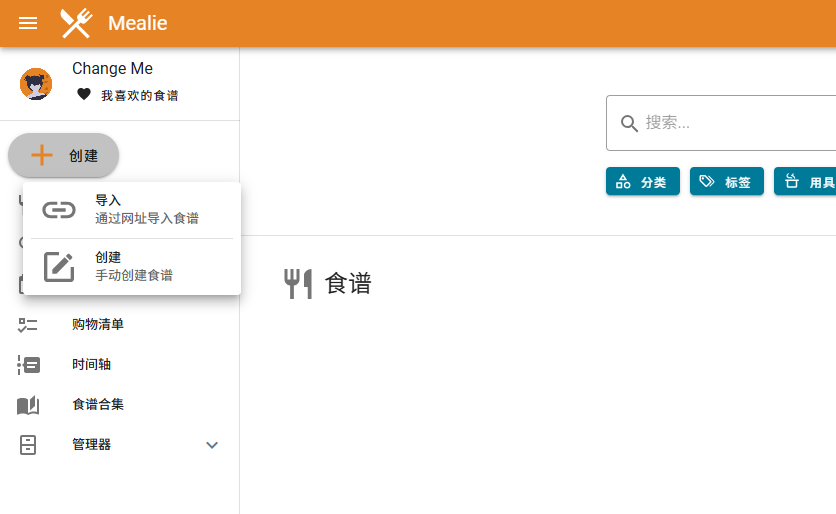This screenshot has height=514, width=836.
Task: Select 创建 手动创建食谱 menu entry
Action: click(x=132, y=267)
